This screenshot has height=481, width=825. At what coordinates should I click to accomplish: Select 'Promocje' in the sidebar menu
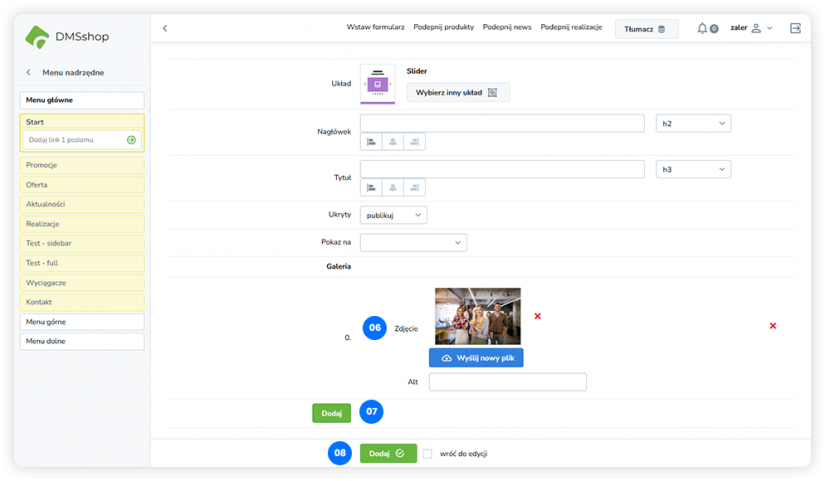pyautogui.click(x=82, y=165)
